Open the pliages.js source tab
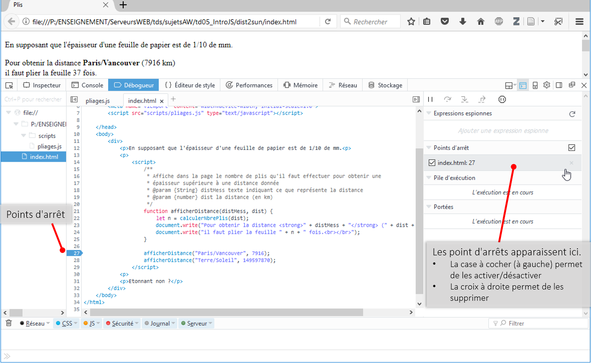 tap(98, 101)
